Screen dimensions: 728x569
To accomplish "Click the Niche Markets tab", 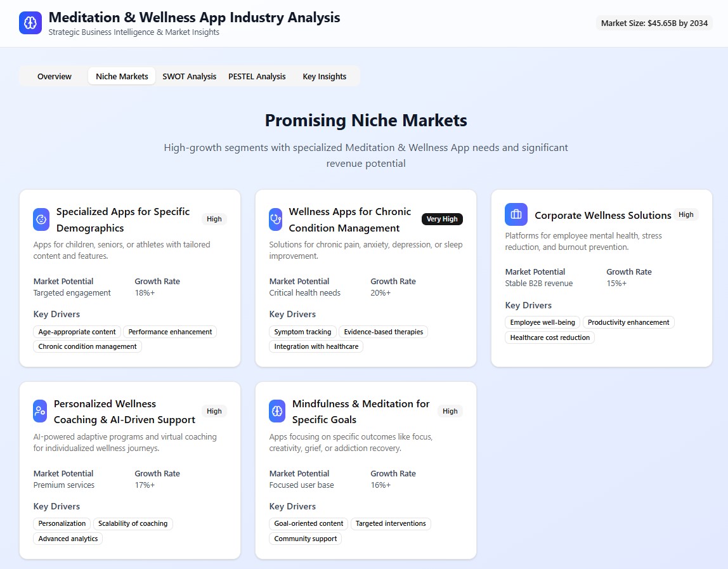I will [x=122, y=76].
